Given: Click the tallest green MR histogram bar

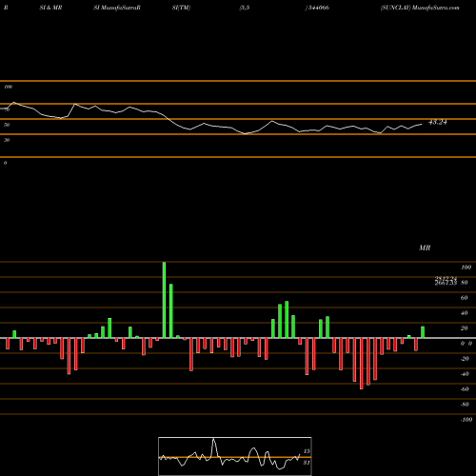Looking at the screenshot, I should point(164,300).
